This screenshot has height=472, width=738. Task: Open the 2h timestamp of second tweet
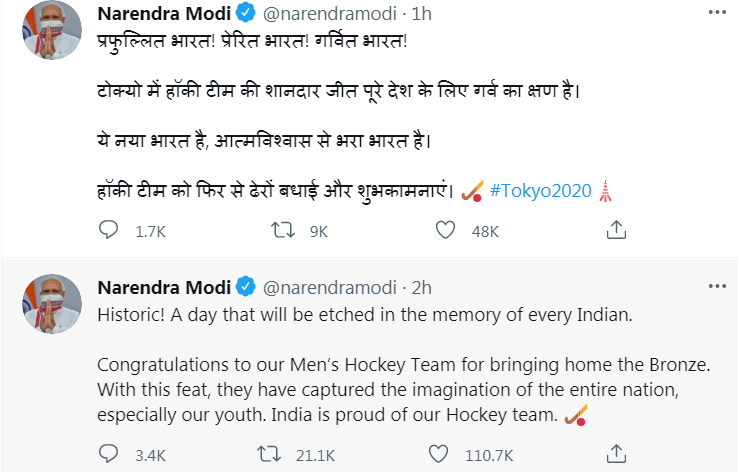[422, 287]
